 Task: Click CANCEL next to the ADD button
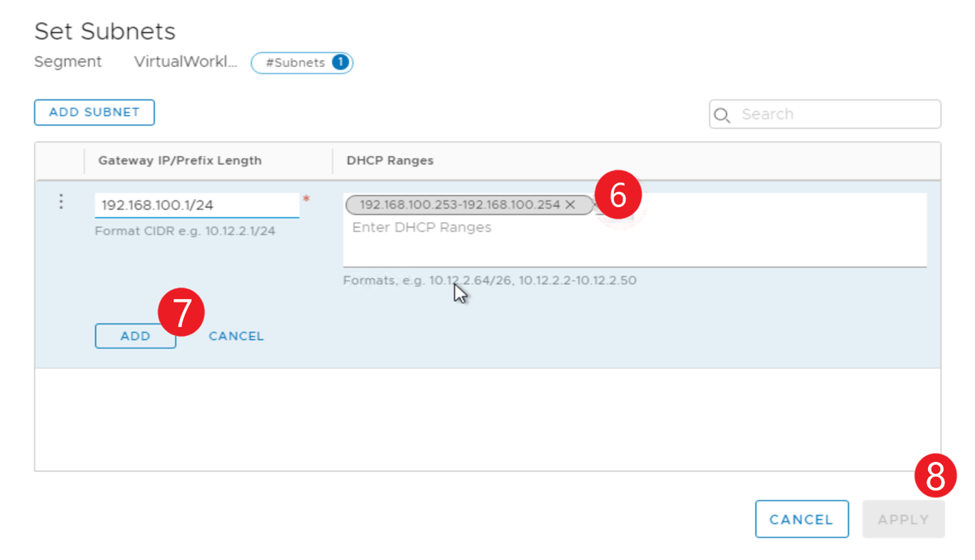coord(236,336)
